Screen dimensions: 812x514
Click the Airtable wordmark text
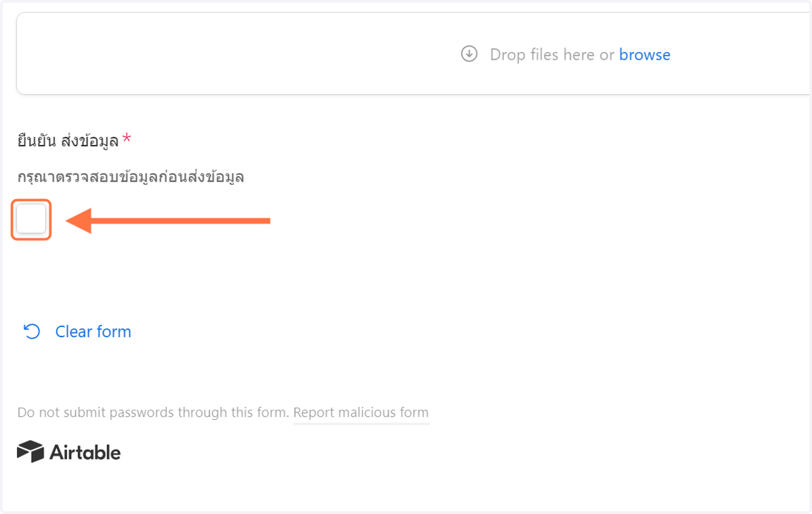pyautogui.click(x=85, y=452)
